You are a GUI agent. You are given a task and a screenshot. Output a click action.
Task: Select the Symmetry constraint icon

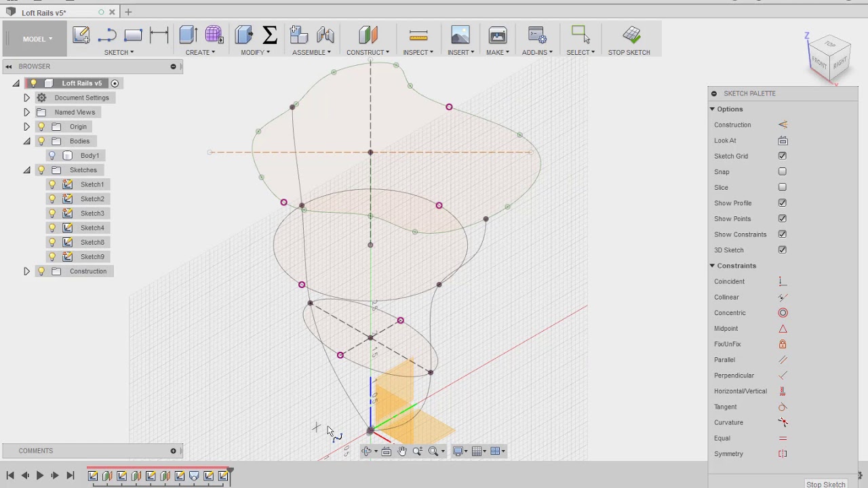point(783,453)
